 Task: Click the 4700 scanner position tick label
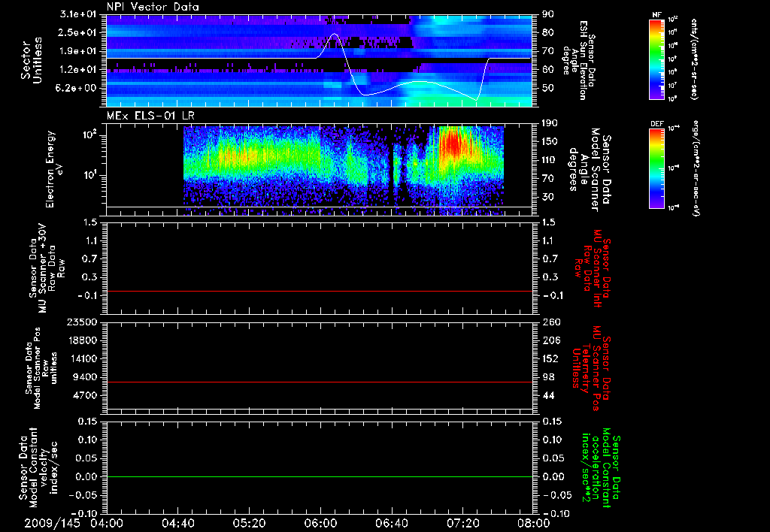click(x=86, y=395)
